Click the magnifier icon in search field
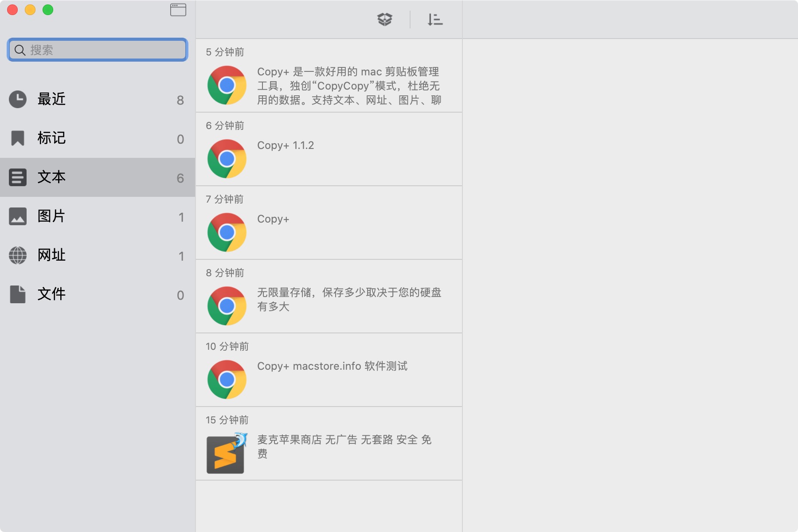Viewport: 798px width, 532px height. tap(20, 50)
